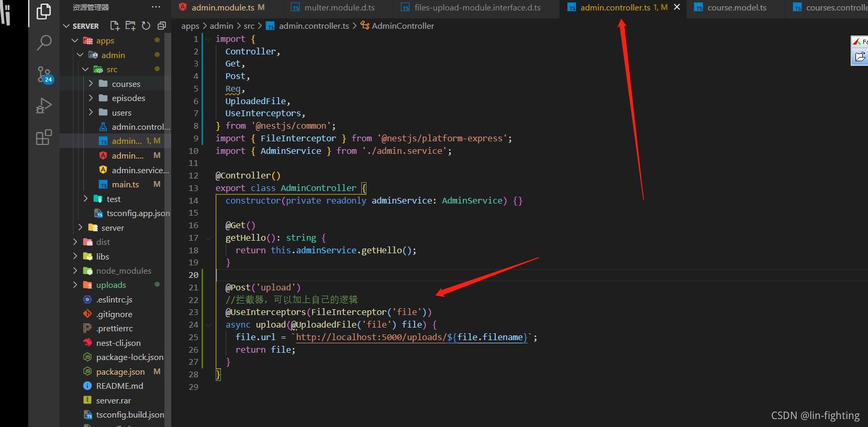Collapse the admin folder
Screen dimensions: 868x427
pos(80,55)
